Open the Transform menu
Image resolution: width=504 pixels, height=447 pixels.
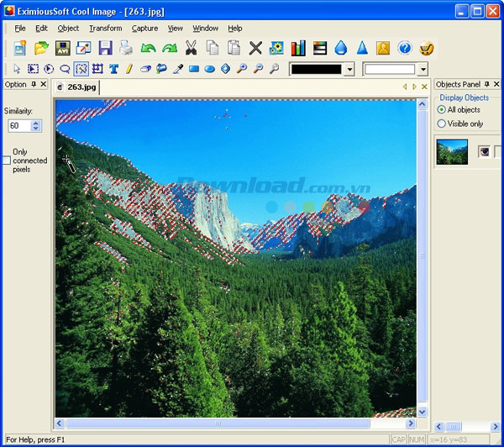point(105,29)
